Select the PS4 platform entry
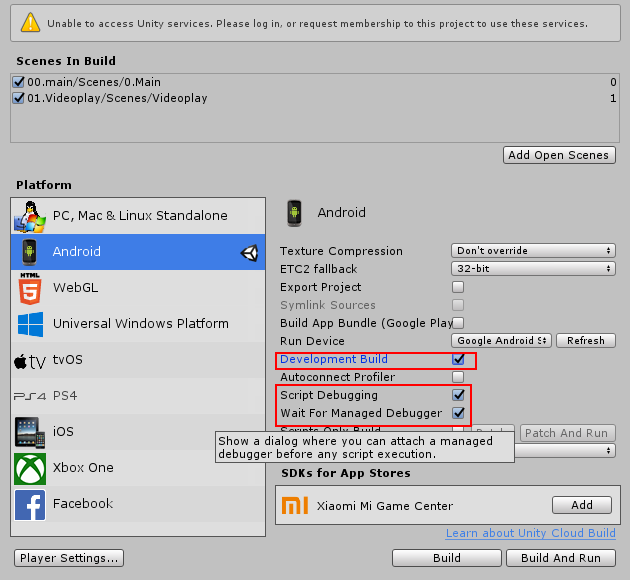Screen dimensions: 630x580 coord(138,396)
